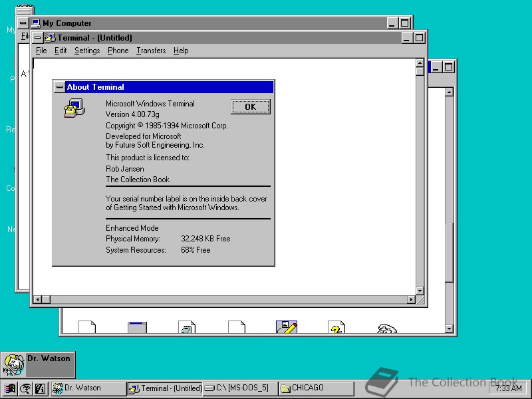Click scroll thumb in rear folder window's scrollbar
Screen dimensions: 532x399
450,253
